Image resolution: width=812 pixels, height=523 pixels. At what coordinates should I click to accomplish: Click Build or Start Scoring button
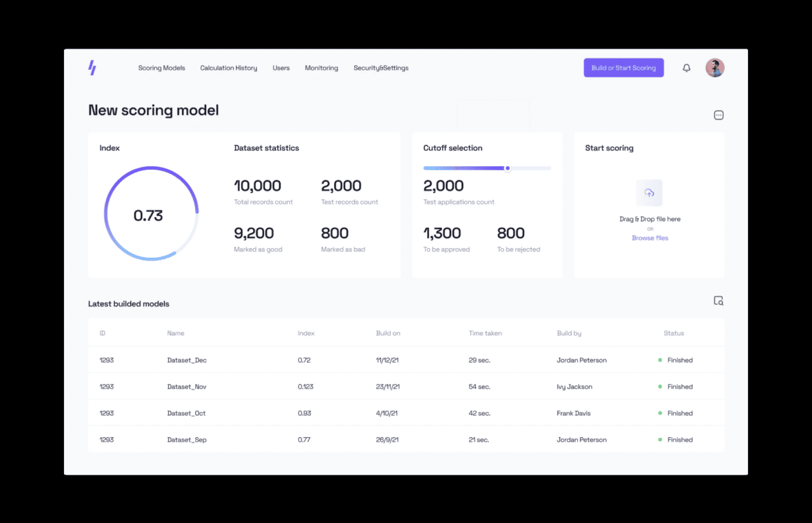tap(624, 68)
